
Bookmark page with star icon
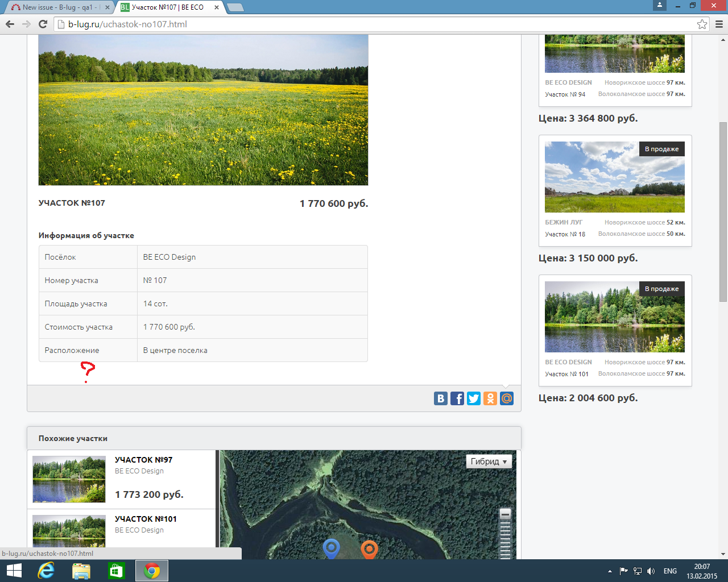pos(702,24)
